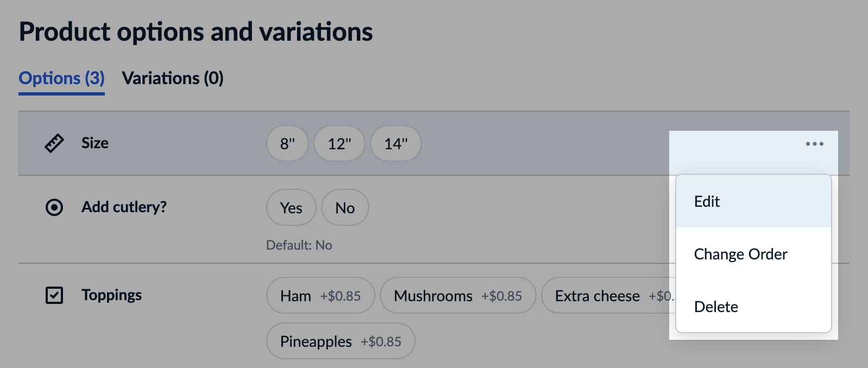Choose Delete from the open menu

pos(716,307)
